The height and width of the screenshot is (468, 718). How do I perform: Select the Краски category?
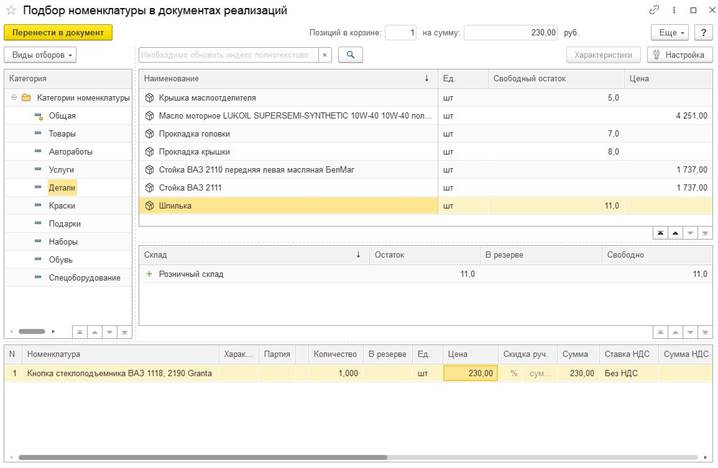(x=62, y=206)
